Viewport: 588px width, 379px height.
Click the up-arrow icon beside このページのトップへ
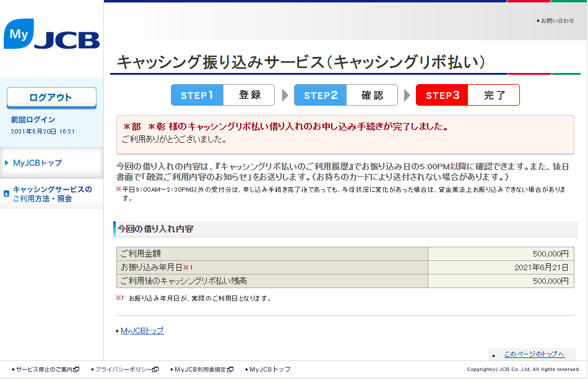click(493, 355)
